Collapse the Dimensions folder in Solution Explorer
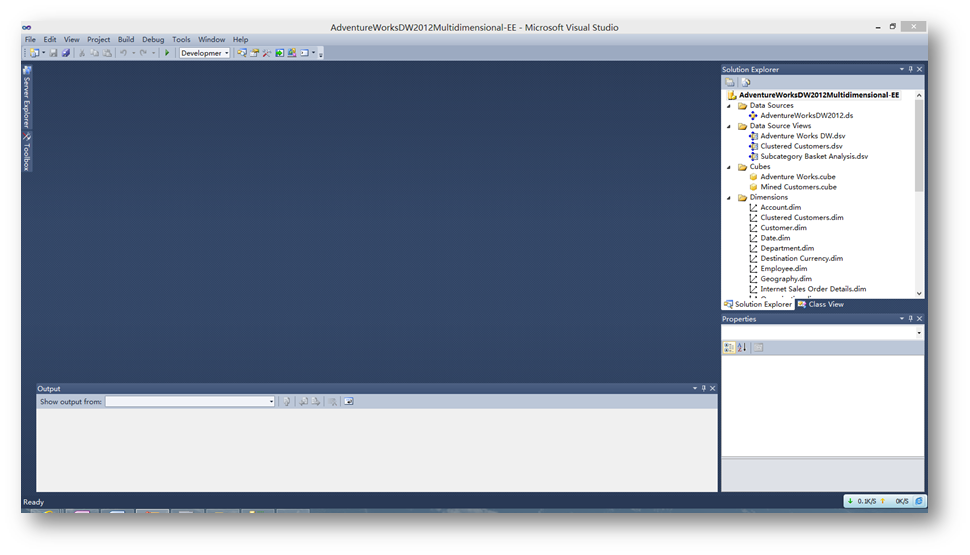970x555 pixels. pyautogui.click(x=729, y=198)
